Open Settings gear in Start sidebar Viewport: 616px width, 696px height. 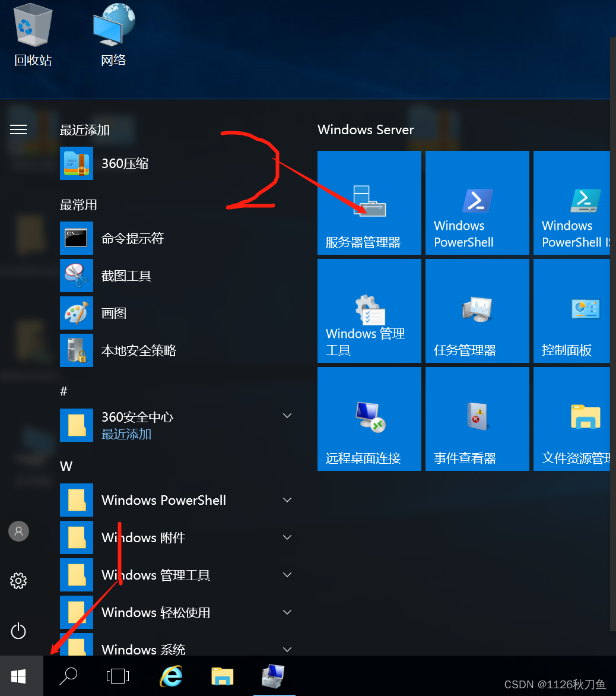tap(18, 581)
